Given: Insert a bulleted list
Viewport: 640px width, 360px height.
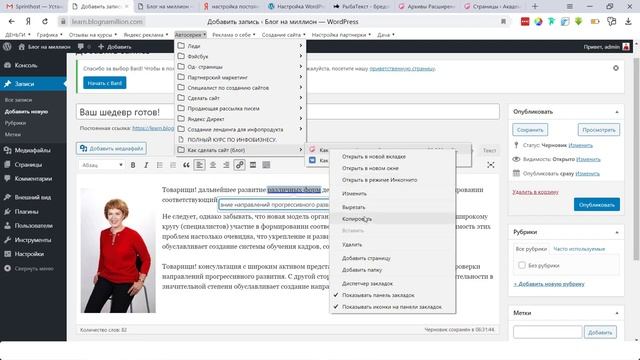Looking at the screenshot, I should click(160, 165).
